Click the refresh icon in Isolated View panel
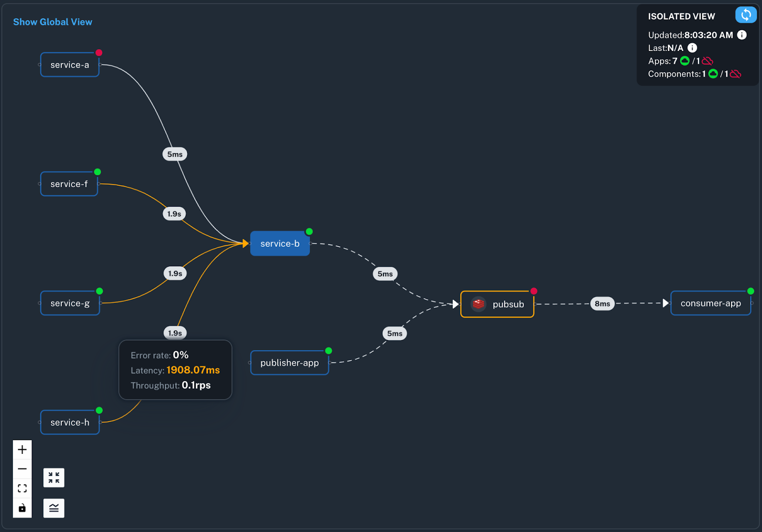 click(745, 15)
